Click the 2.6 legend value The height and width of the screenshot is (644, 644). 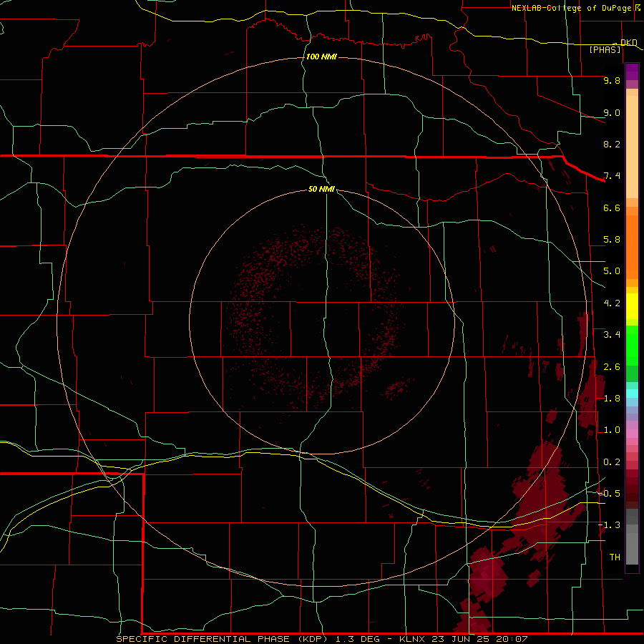pyautogui.click(x=612, y=367)
